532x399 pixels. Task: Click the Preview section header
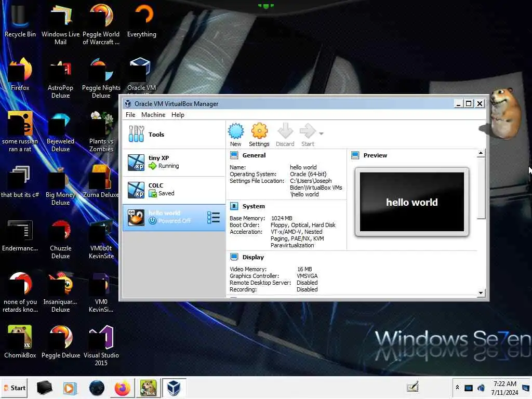(x=375, y=155)
